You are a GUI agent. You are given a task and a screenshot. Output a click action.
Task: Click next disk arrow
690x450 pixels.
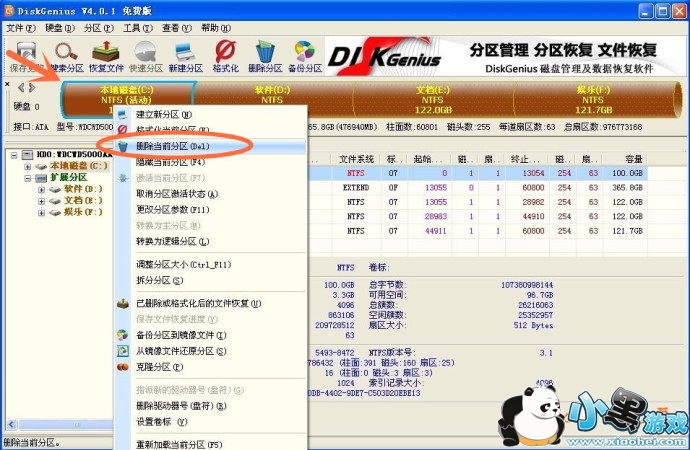(x=32, y=88)
